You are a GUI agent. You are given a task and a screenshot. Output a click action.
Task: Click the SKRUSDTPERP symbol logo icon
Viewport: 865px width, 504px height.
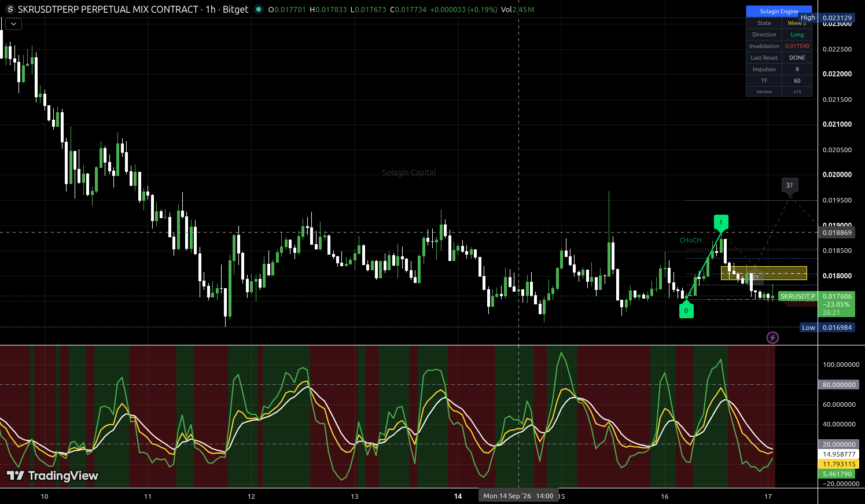click(x=9, y=9)
